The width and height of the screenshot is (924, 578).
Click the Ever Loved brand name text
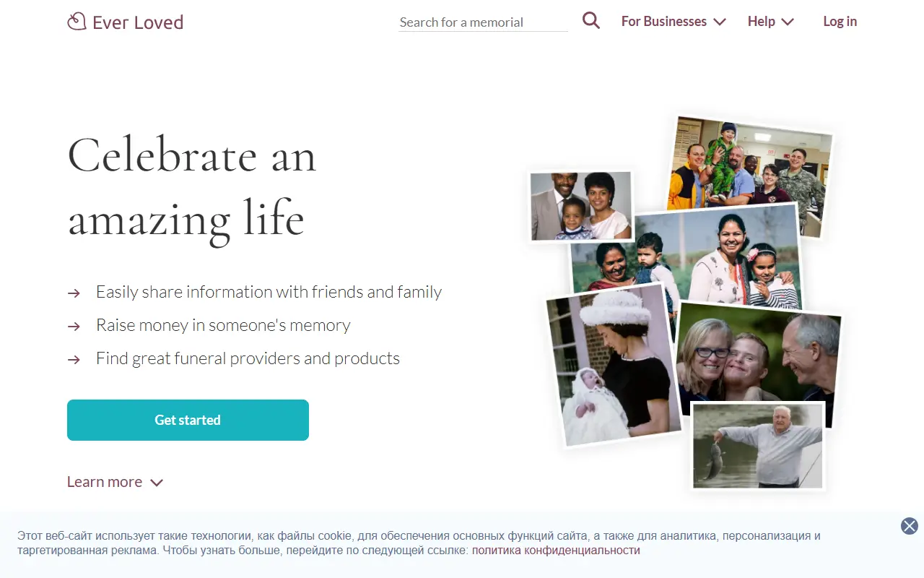point(138,22)
